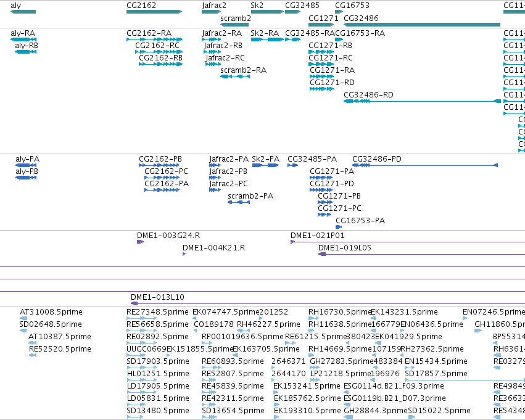Open the 'EN15434.5prime' EST label
525x420 pixels.
point(436,361)
